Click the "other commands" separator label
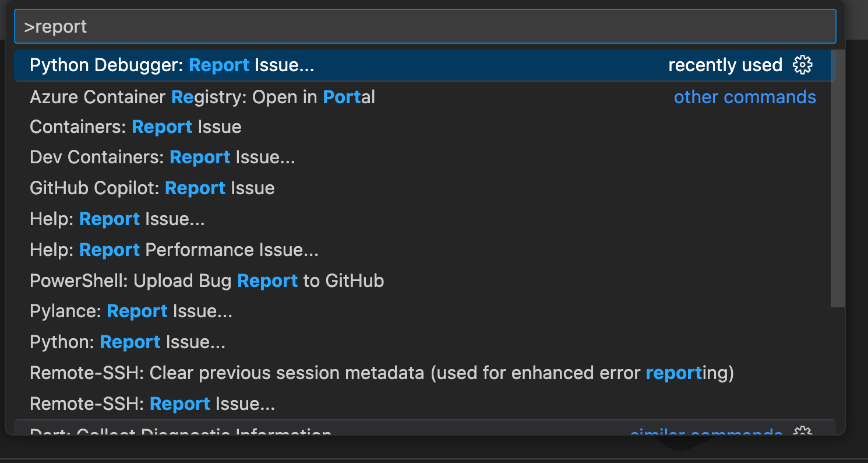Image resolution: width=868 pixels, height=463 pixels. point(744,97)
